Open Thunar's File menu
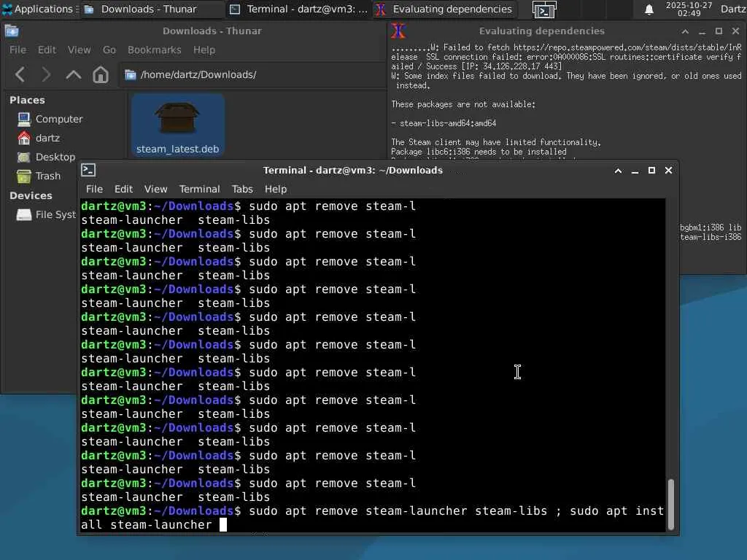The height and width of the screenshot is (560, 747). (x=18, y=50)
